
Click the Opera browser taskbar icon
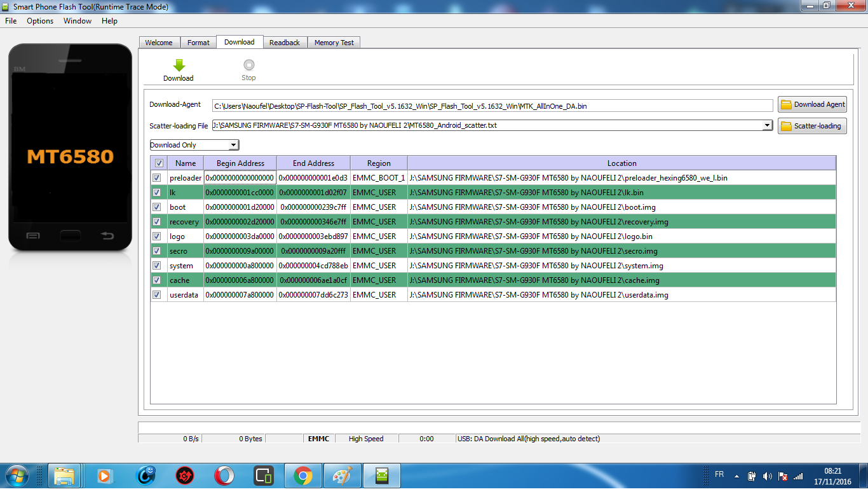223,476
